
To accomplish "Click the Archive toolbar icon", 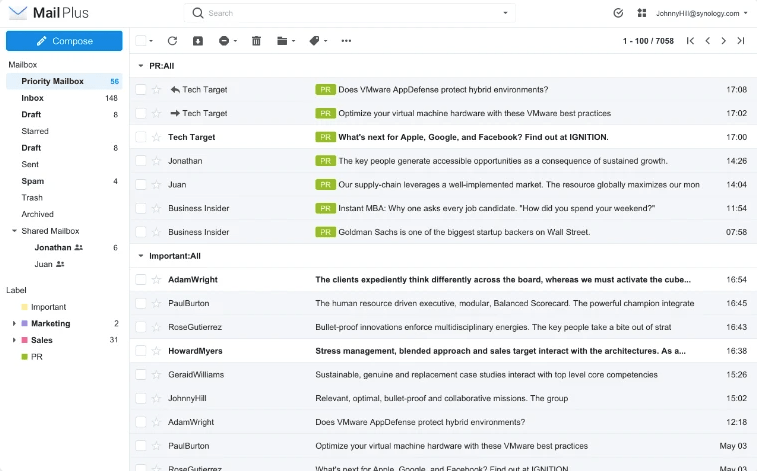I will coord(198,41).
